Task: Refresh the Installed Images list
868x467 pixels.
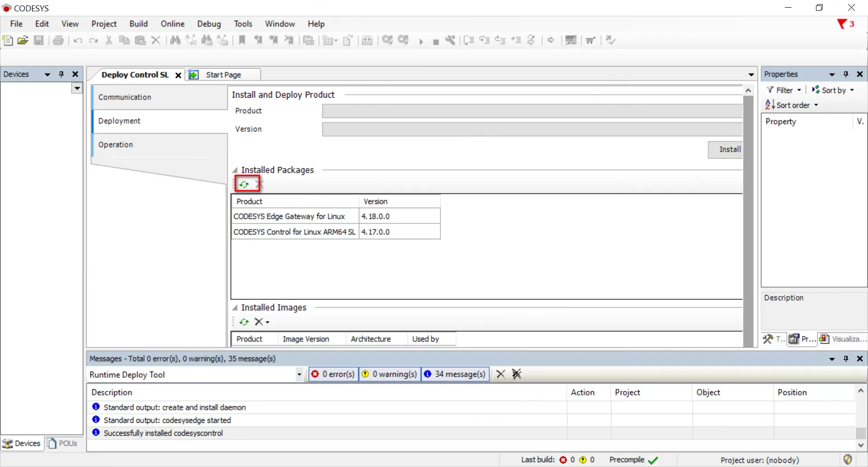Action: [x=244, y=322]
